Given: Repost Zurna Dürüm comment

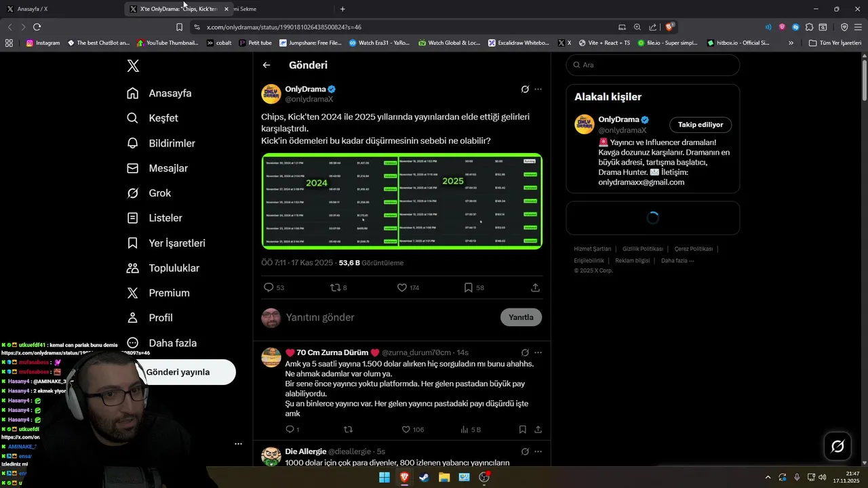Looking at the screenshot, I should (x=349, y=429).
